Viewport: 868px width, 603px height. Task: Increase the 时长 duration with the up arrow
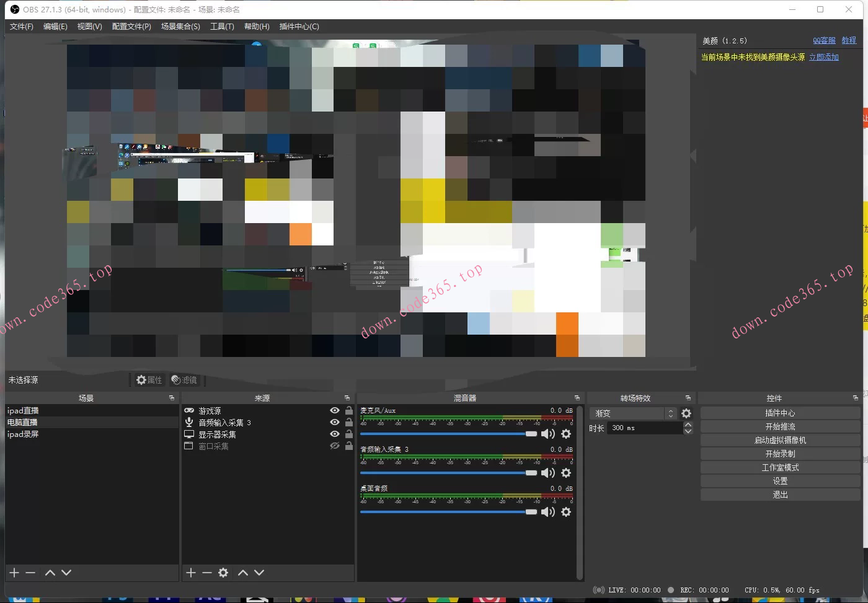pyautogui.click(x=688, y=425)
